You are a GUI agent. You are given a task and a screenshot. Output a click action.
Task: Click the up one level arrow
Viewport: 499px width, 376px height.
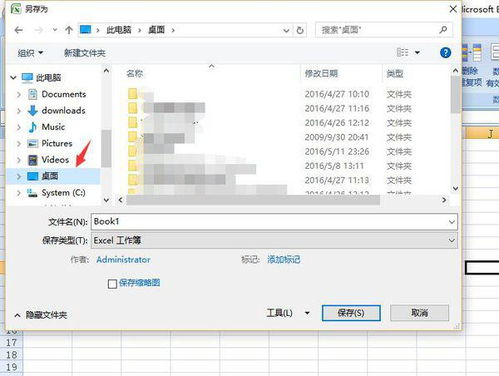point(69,30)
